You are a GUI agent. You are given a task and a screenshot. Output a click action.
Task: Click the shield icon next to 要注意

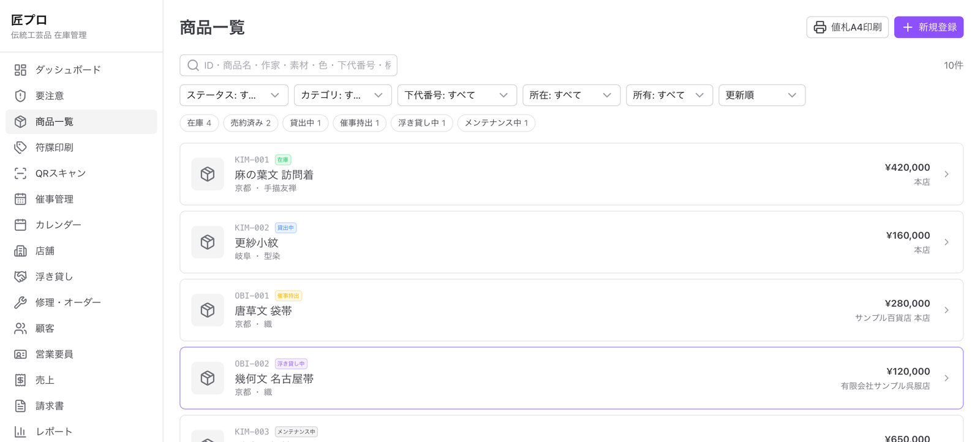click(x=20, y=96)
